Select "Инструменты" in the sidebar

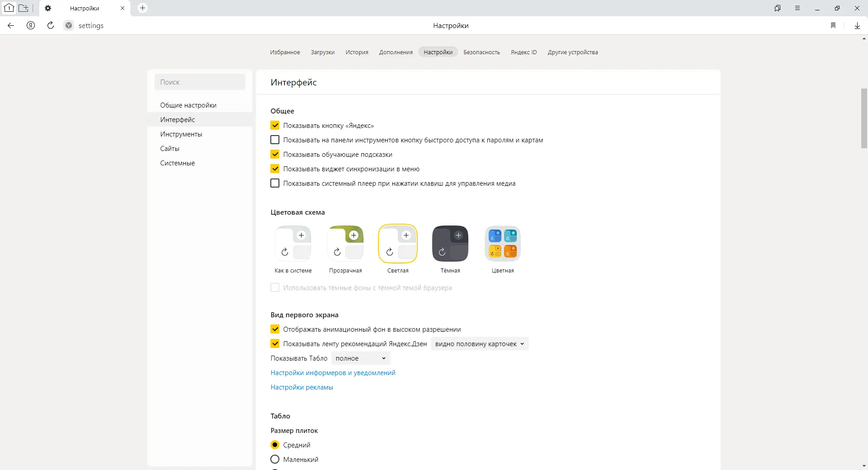(181, 134)
